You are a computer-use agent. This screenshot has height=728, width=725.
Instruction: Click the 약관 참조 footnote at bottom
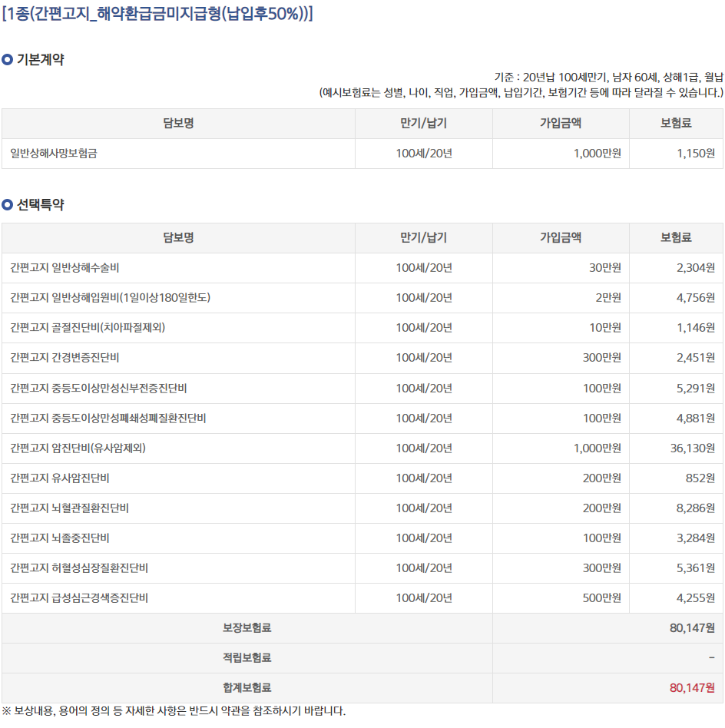[x=174, y=711]
